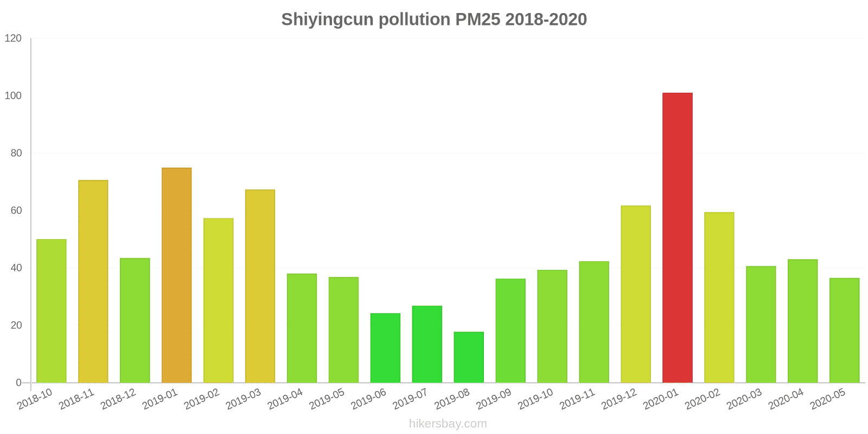The image size is (868, 434).
Task: Click the 100 y-axis tick label
Action: coord(13,96)
